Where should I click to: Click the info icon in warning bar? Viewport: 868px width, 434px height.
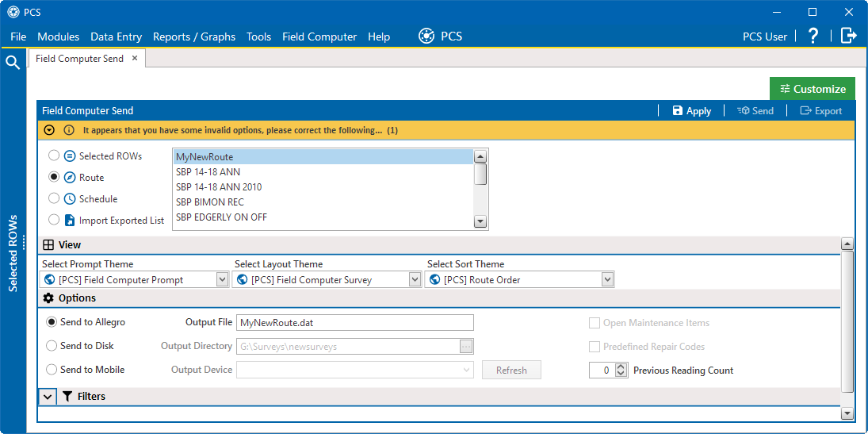coord(69,131)
